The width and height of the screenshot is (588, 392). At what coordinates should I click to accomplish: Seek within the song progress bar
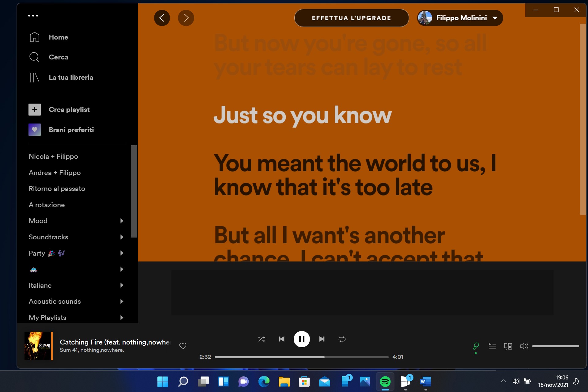pyautogui.click(x=302, y=357)
